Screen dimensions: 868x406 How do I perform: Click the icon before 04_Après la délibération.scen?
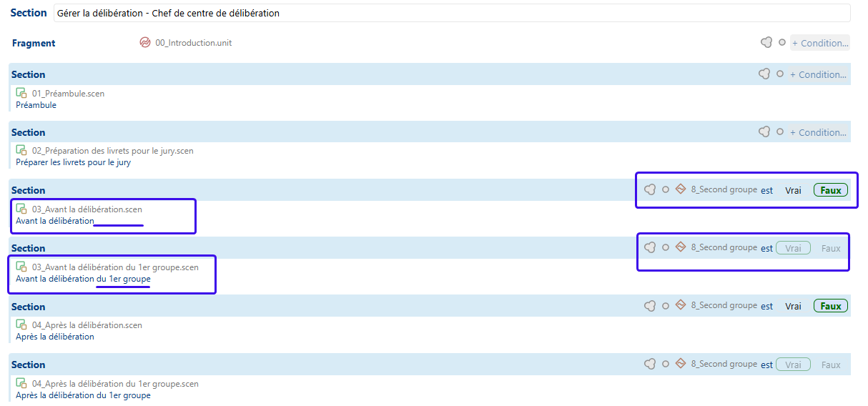click(x=21, y=325)
